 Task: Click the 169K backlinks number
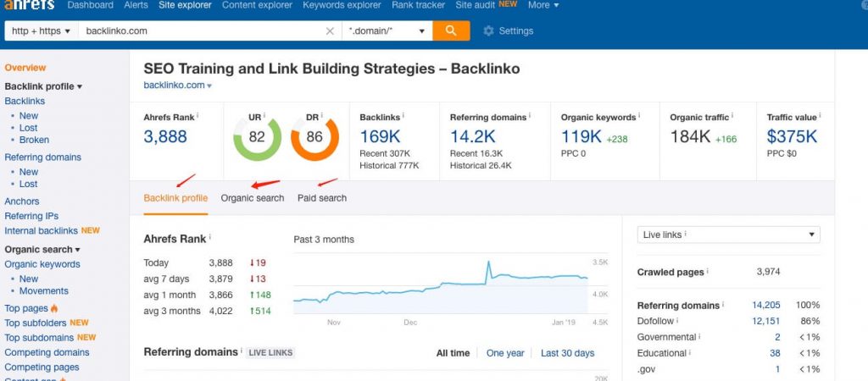[x=380, y=136]
